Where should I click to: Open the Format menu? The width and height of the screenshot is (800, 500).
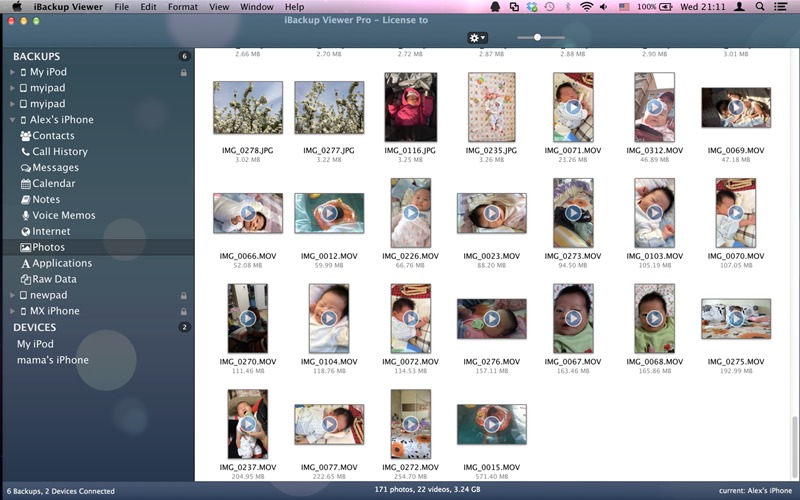tap(182, 7)
